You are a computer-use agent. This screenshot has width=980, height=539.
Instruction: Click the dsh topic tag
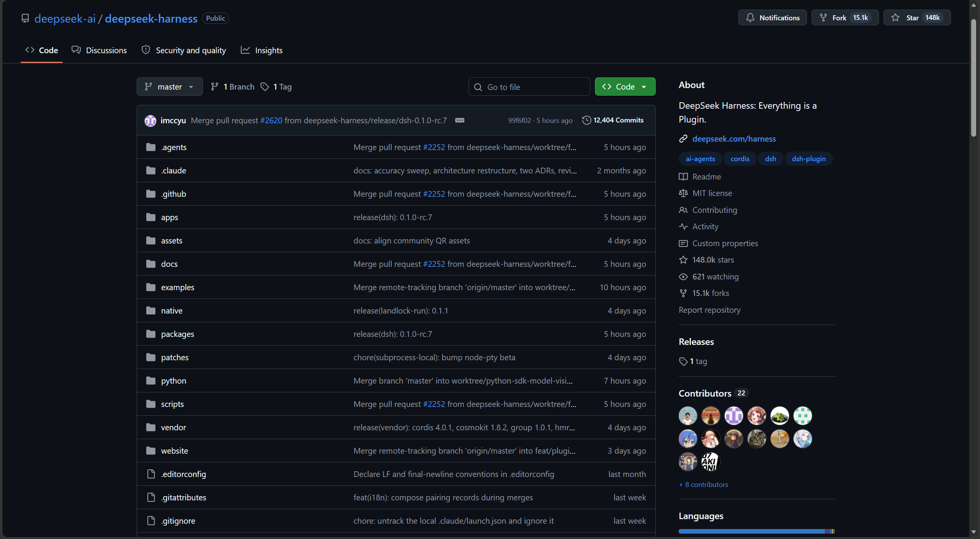[x=771, y=159]
